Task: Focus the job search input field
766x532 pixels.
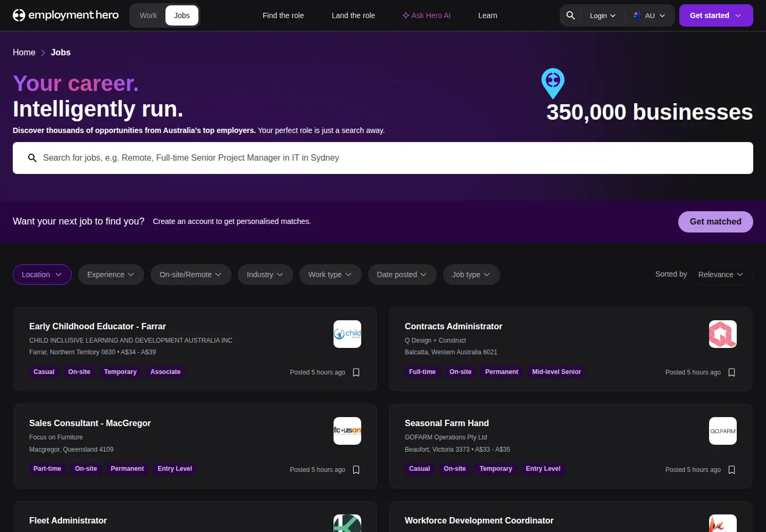Action: pyautogui.click(x=383, y=158)
